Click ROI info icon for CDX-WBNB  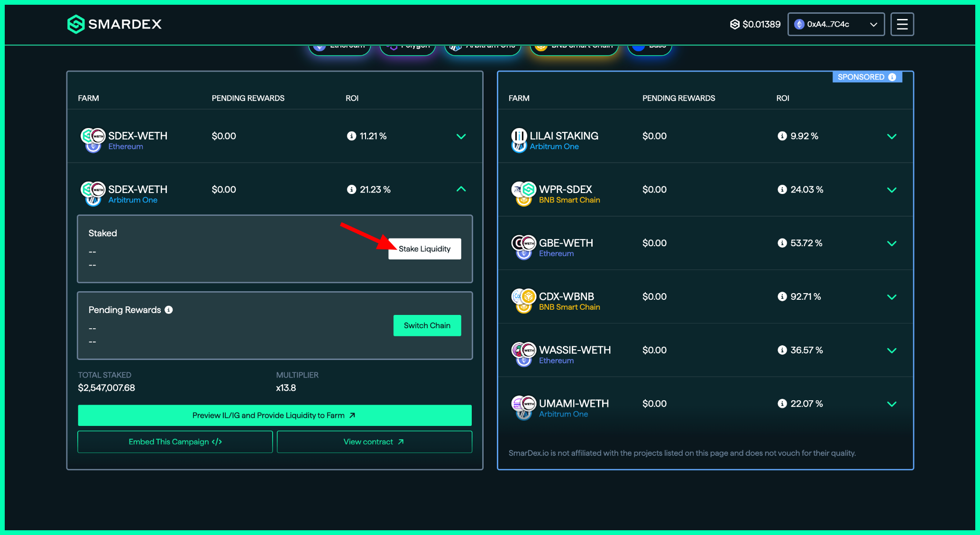point(782,296)
